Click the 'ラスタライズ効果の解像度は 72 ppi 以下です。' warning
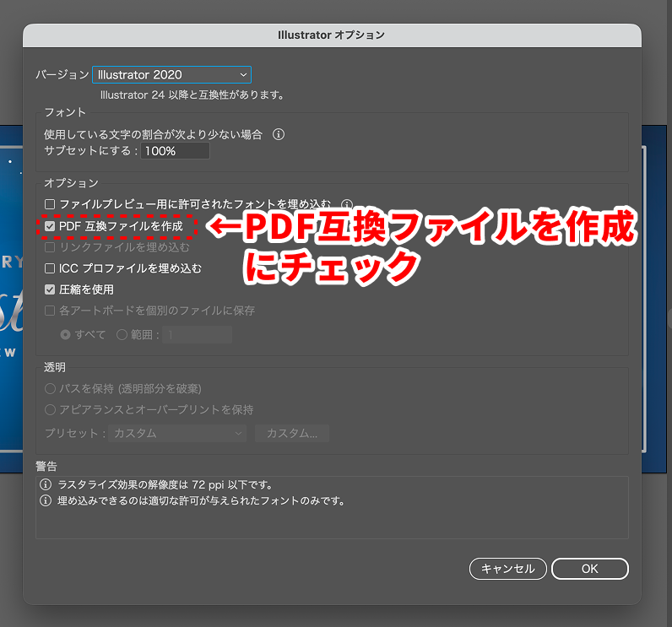The height and width of the screenshot is (627, 672). pyautogui.click(x=165, y=485)
